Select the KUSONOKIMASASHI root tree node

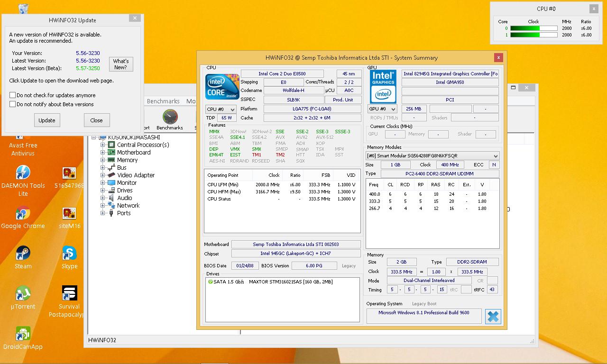(x=134, y=137)
